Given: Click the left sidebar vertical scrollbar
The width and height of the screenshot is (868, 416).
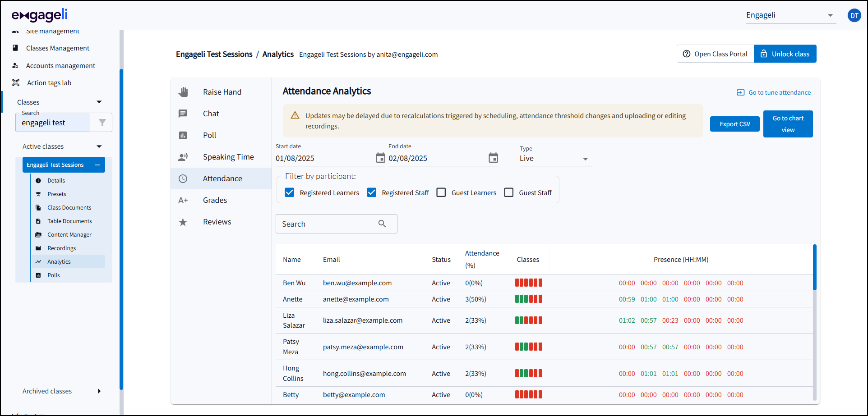Looking at the screenshot, I should point(121,229).
